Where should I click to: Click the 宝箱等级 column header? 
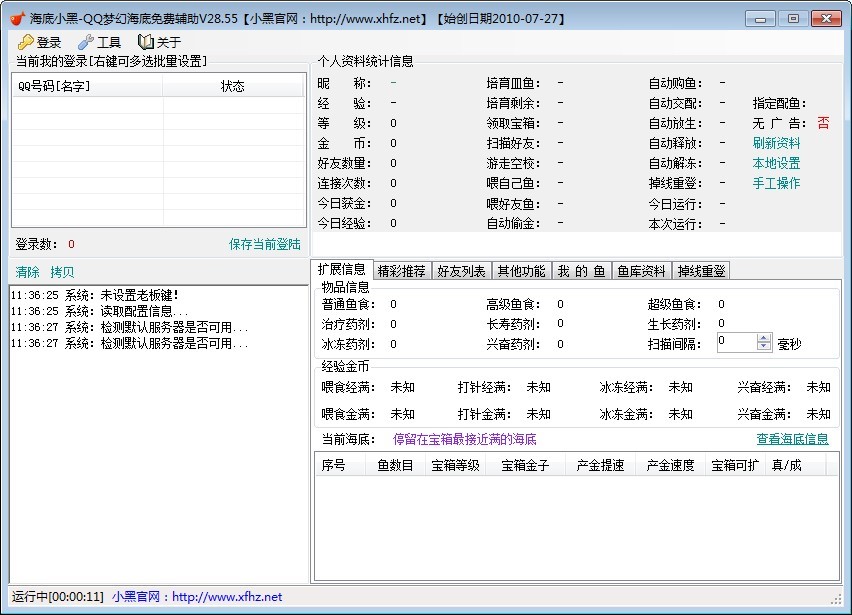(455, 465)
